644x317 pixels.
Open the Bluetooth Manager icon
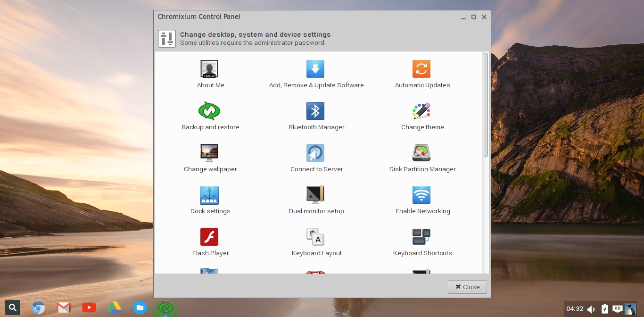click(x=315, y=111)
